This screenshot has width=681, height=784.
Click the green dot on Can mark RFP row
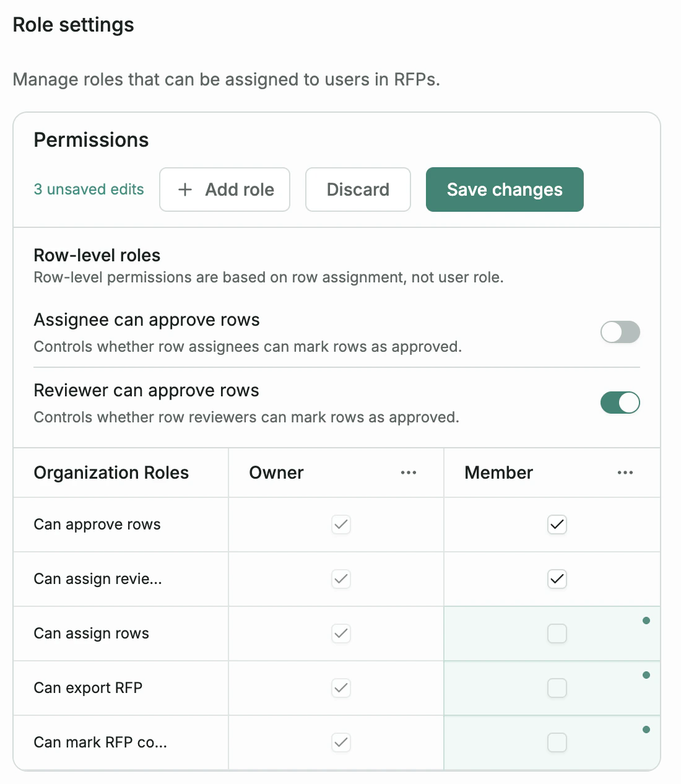(646, 730)
